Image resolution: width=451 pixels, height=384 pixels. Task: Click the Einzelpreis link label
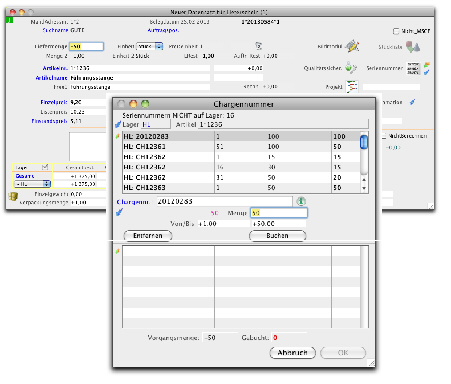pyautogui.click(x=54, y=102)
